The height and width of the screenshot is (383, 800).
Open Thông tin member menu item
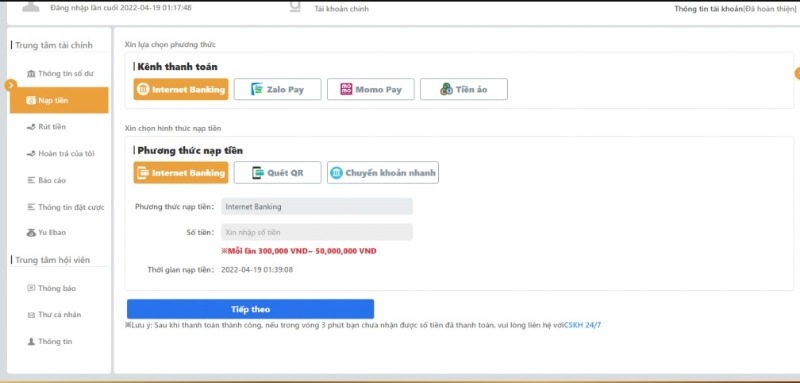(x=49, y=341)
